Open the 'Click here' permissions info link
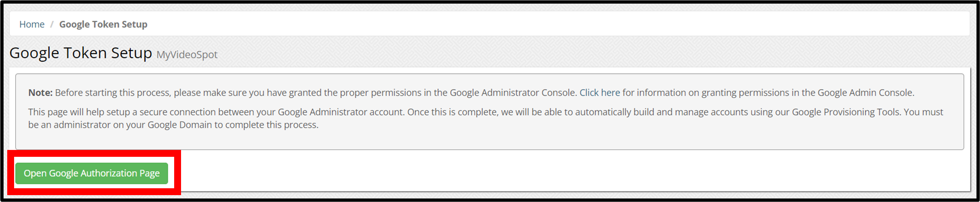The image size is (980, 202). click(599, 93)
